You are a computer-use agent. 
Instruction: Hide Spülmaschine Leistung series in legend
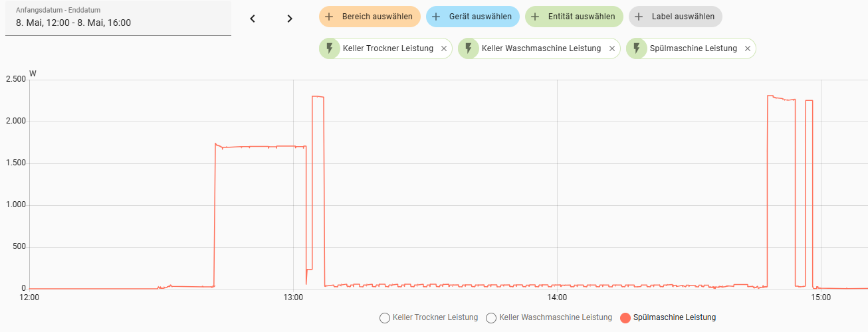(668, 317)
